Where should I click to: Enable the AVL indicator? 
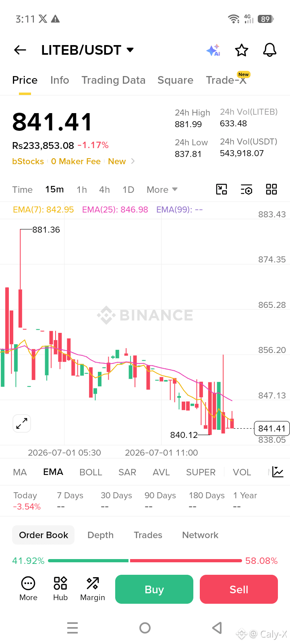(x=161, y=472)
